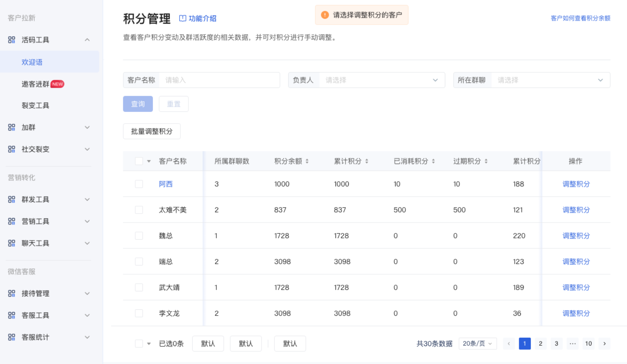Go to next page arrow
This screenshot has height=364, width=627.
(x=604, y=344)
